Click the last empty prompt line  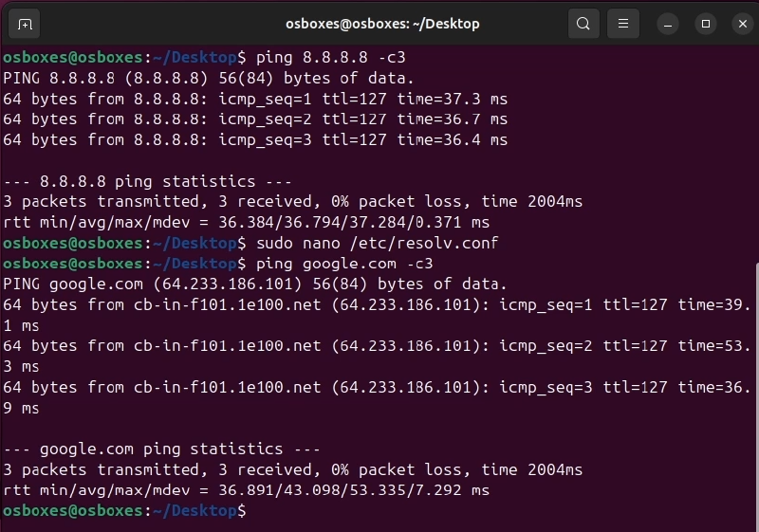[124, 511]
